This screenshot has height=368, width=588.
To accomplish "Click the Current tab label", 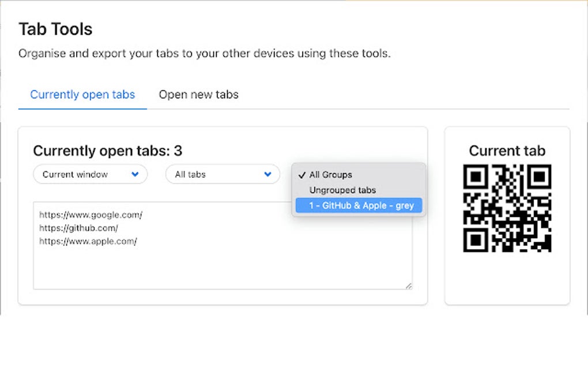I will 507,151.
